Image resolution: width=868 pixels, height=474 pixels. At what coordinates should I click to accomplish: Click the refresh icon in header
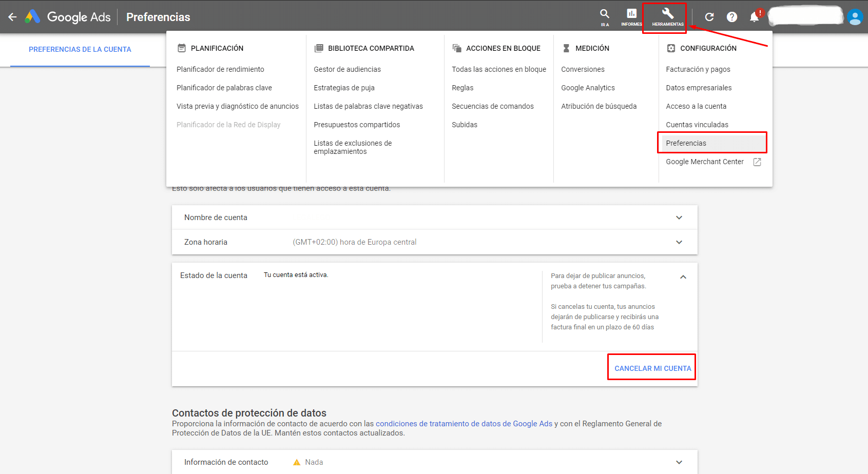[709, 17]
